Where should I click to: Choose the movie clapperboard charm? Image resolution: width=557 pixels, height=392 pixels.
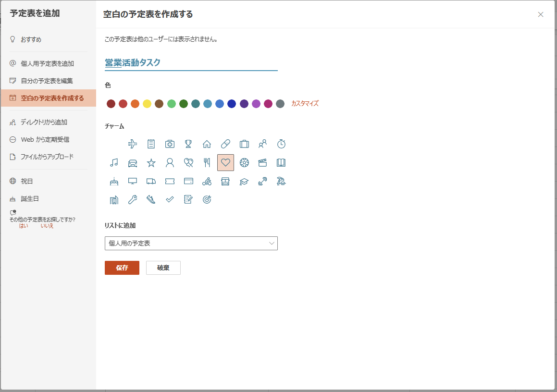pos(262,162)
